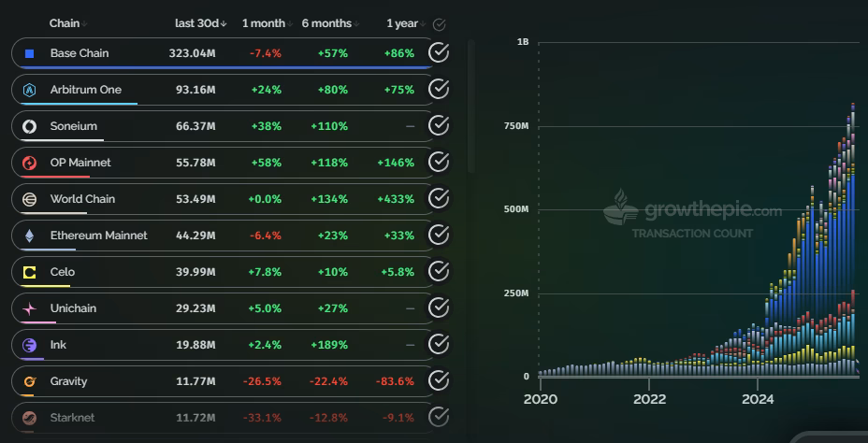
Task: Click the Celo yellow logo icon
Action: tap(29, 273)
